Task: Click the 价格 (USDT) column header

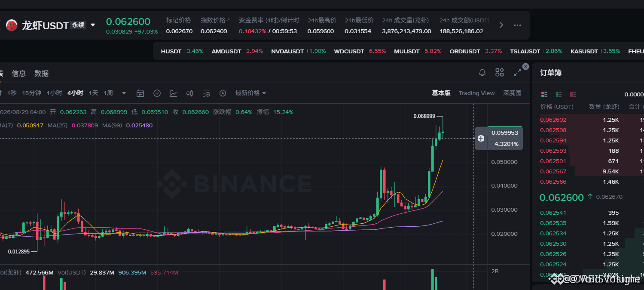Action: click(x=557, y=107)
